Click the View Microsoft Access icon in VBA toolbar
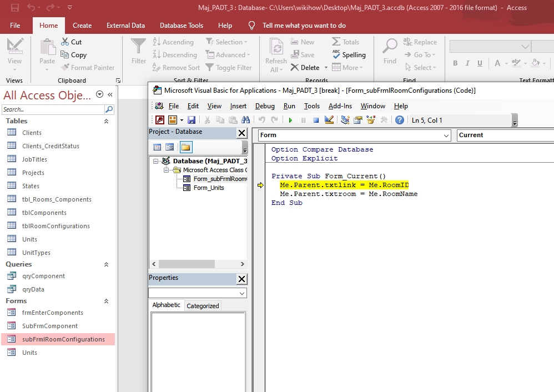 [x=160, y=120]
